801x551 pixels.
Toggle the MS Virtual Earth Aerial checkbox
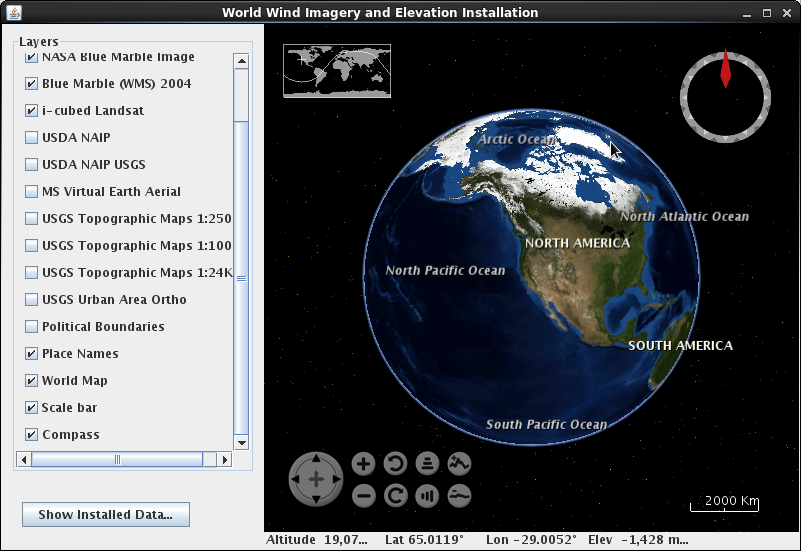click(x=32, y=192)
